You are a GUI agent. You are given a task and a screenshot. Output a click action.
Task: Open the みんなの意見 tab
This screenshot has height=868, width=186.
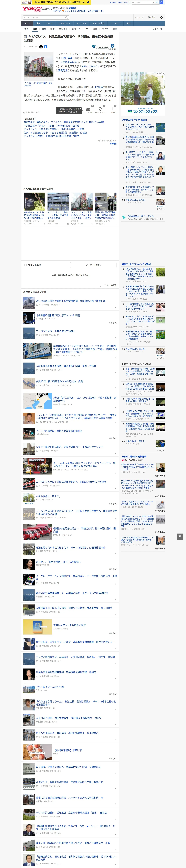pyautogui.click(x=98, y=24)
